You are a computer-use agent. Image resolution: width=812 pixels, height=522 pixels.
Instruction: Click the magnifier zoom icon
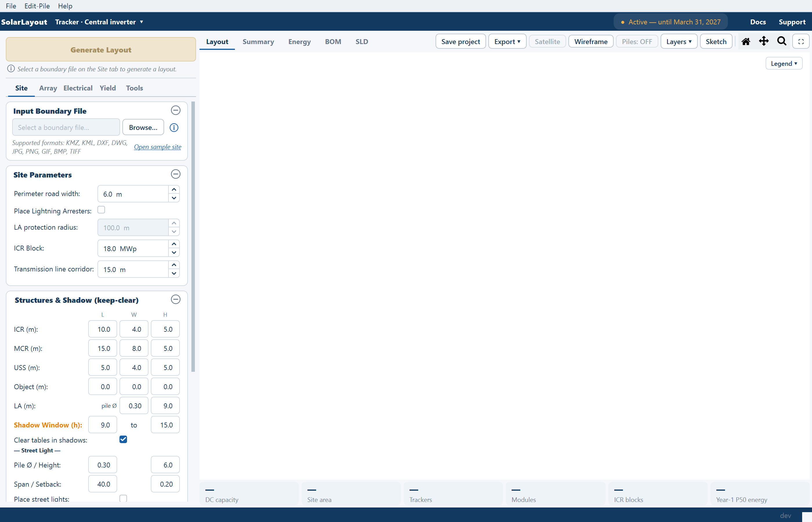click(x=782, y=41)
